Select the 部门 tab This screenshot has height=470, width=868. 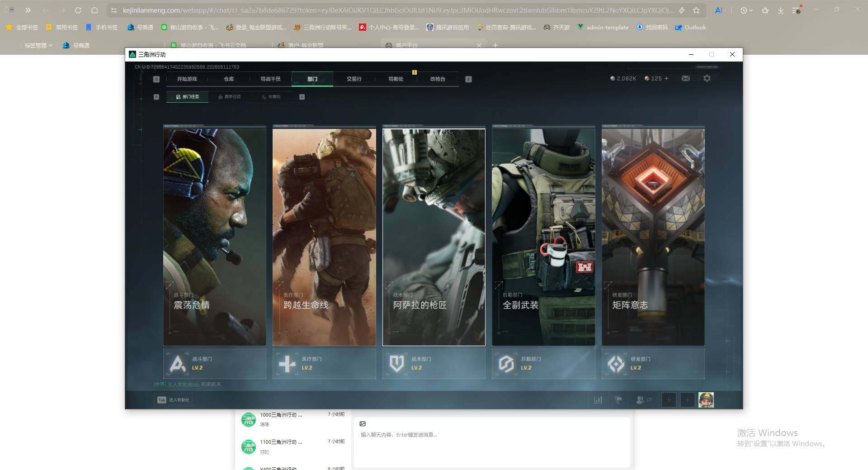312,79
